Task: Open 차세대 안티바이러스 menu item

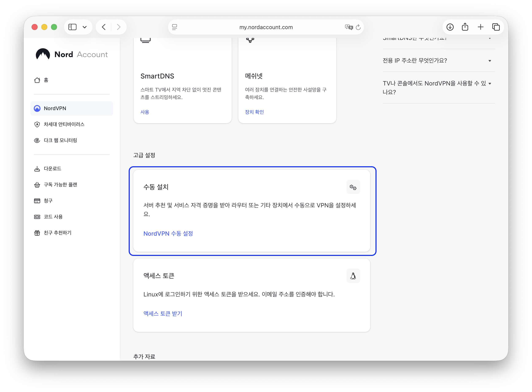Action: tap(72, 124)
